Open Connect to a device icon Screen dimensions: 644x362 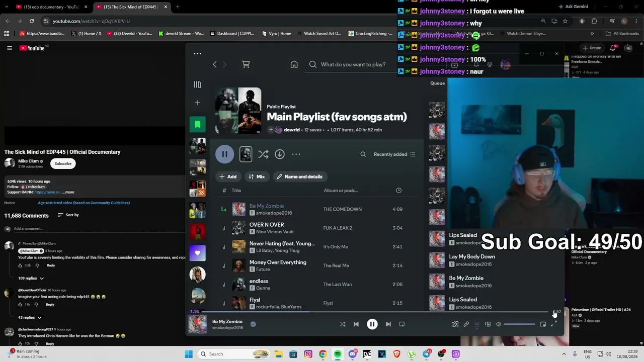coord(488,324)
